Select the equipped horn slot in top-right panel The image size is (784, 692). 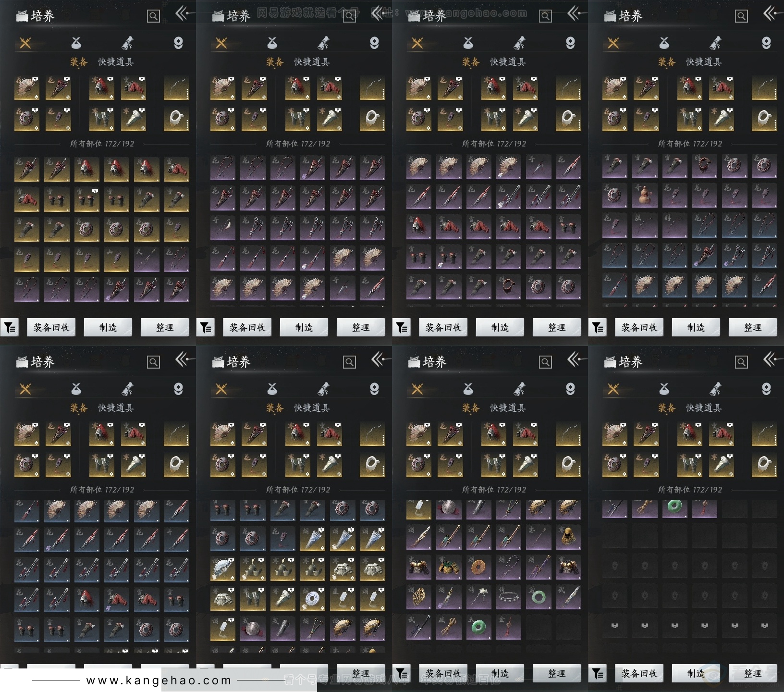[722, 119]
